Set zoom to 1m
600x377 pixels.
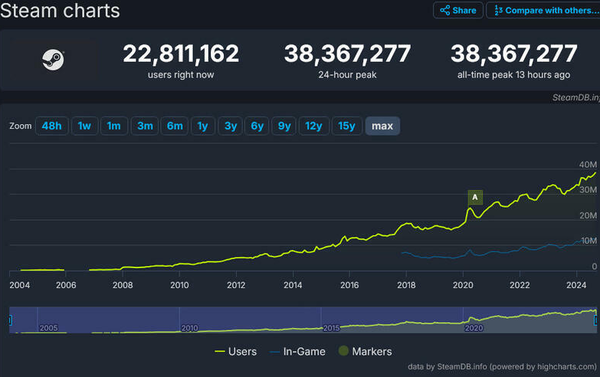point(114,126)
